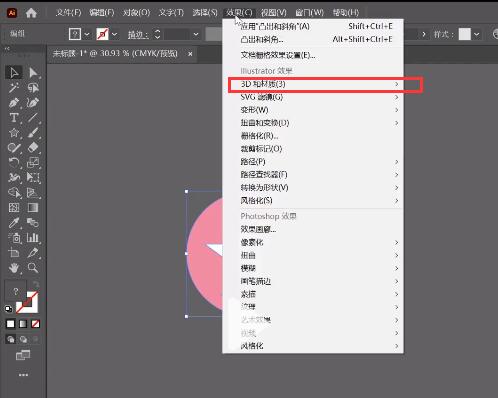
Task: Close the 未标题-1 document tab
Action: point(190,54)
